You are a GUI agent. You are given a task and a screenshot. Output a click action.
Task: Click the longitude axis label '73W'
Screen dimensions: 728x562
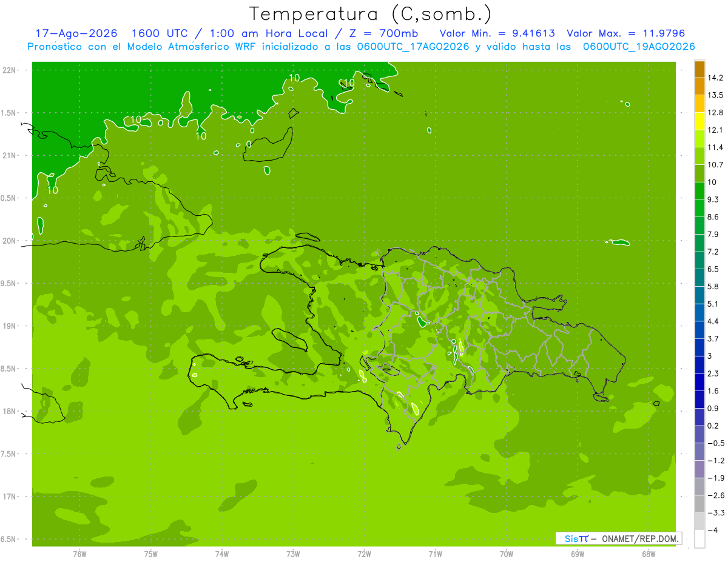[293, 554]
